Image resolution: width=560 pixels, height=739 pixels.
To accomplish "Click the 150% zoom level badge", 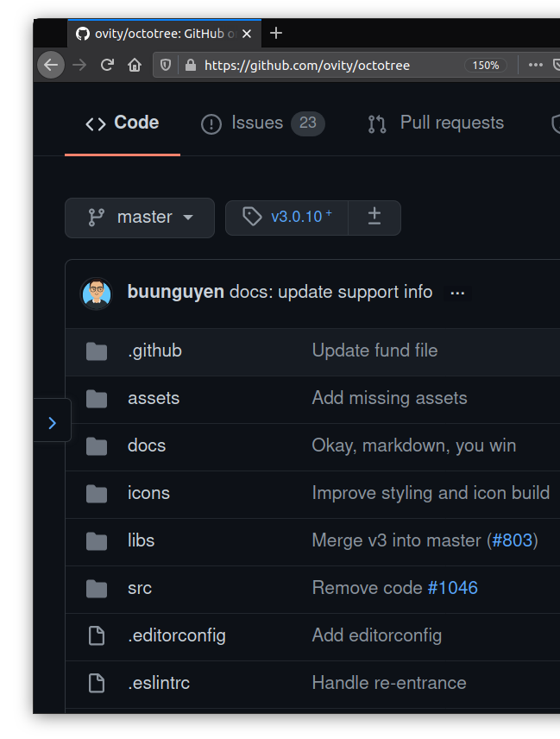I will 486,65.
